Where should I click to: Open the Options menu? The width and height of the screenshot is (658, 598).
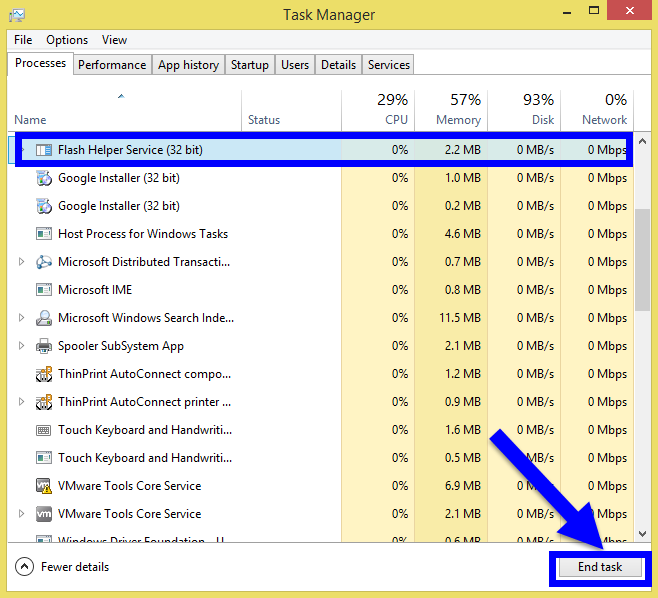[x=67, y=40]
